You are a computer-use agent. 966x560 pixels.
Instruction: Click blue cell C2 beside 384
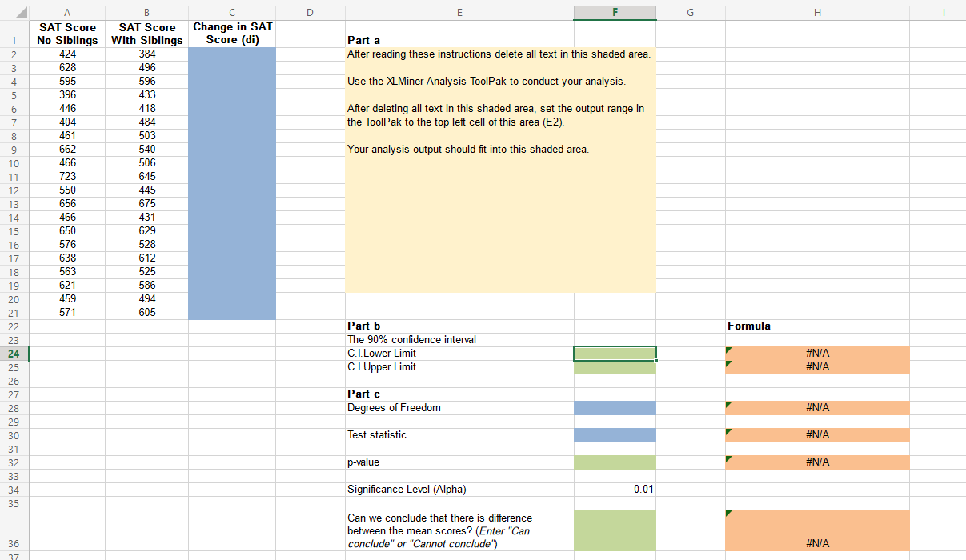coord(232,54)
